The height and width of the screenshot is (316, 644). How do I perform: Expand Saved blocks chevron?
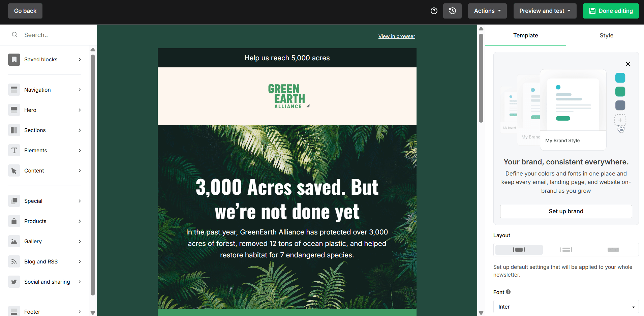coord(80,60)
